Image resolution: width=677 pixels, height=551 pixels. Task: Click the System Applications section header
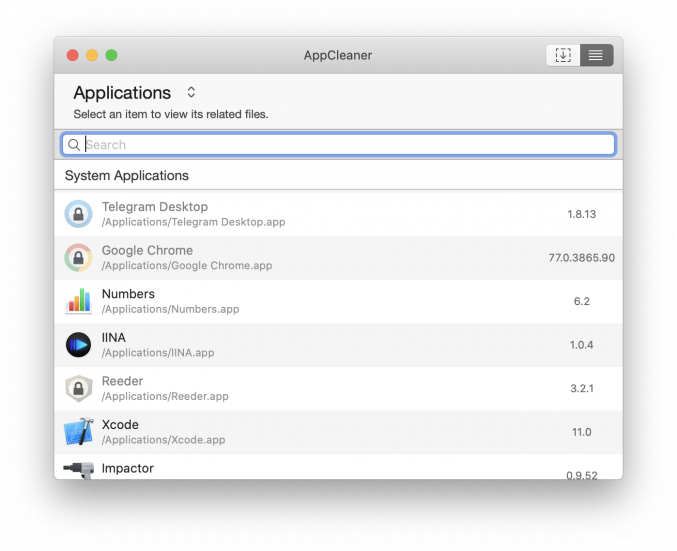127,176
